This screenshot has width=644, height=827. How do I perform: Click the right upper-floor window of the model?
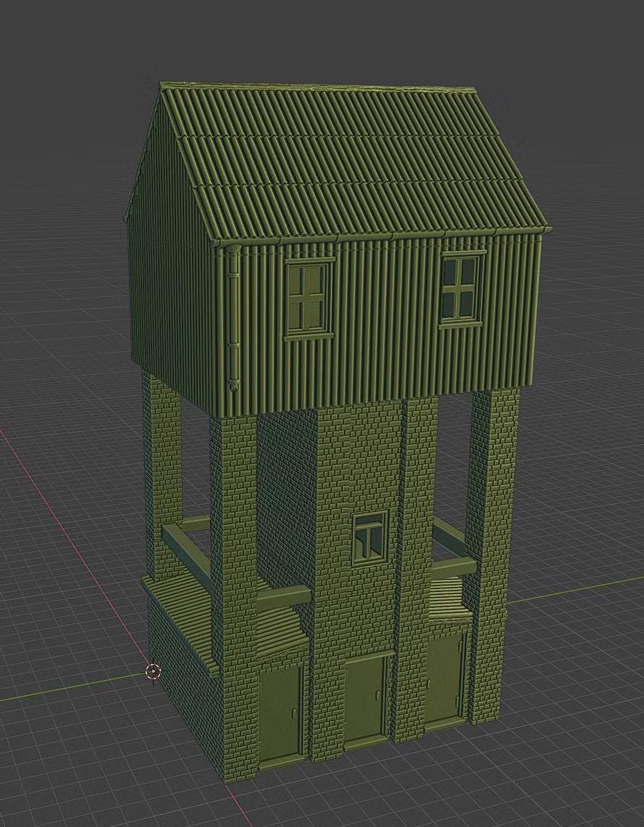click(x=462, y=289)
